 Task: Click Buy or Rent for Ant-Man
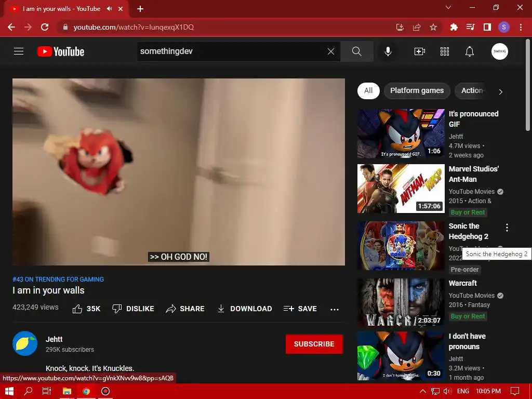(x=468, y=212)
